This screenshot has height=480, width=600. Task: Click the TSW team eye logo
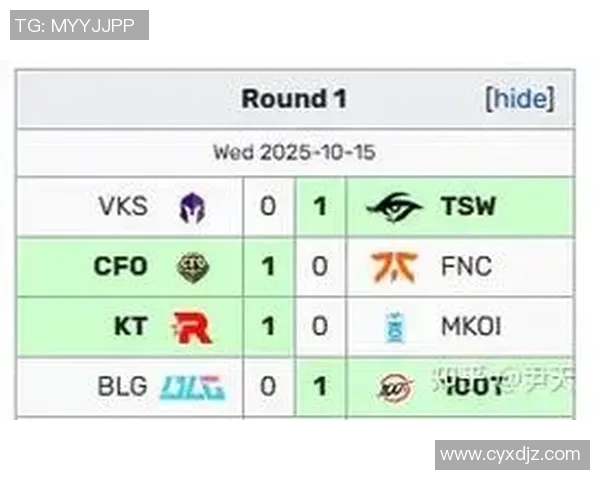[x=394, y=208]
